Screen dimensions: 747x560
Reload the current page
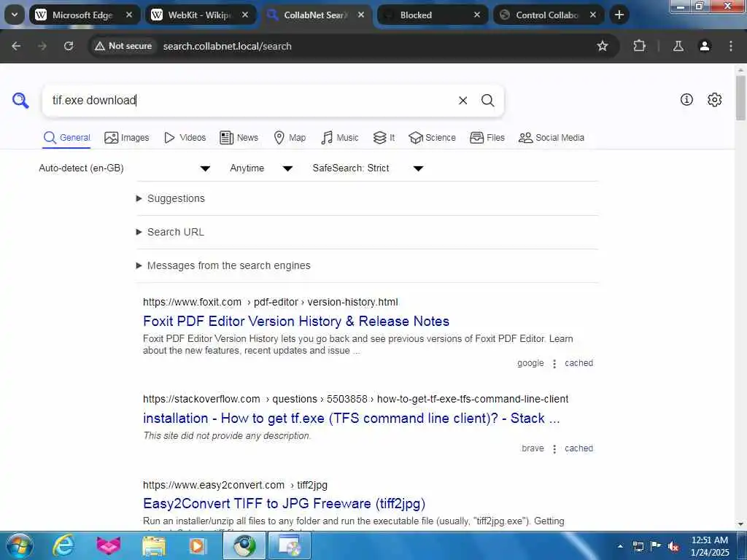[x=69, y=46]
